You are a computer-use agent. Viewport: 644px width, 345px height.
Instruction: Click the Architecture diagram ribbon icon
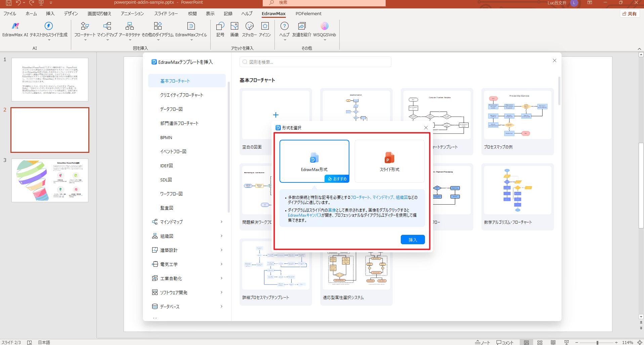[129, 26]
